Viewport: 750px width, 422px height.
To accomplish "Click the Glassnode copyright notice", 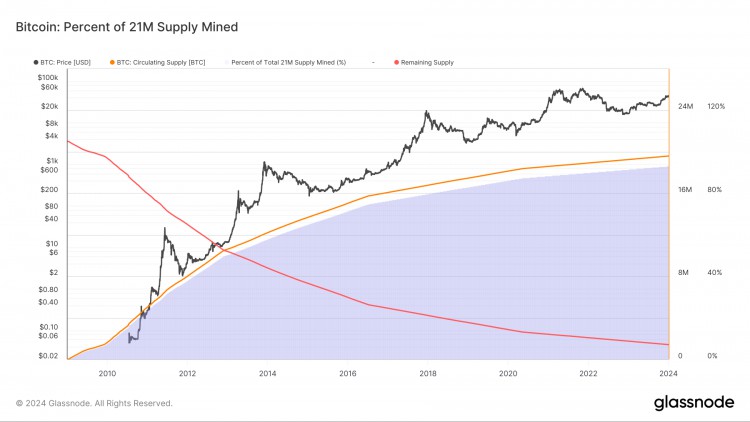I will (94, 403).
